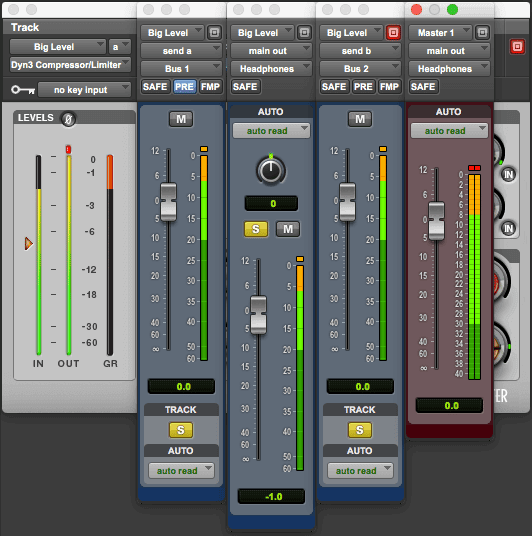Enable SAFE in Master 1 window
Viewport: 532px width, 536px height.
pos(423,87)
